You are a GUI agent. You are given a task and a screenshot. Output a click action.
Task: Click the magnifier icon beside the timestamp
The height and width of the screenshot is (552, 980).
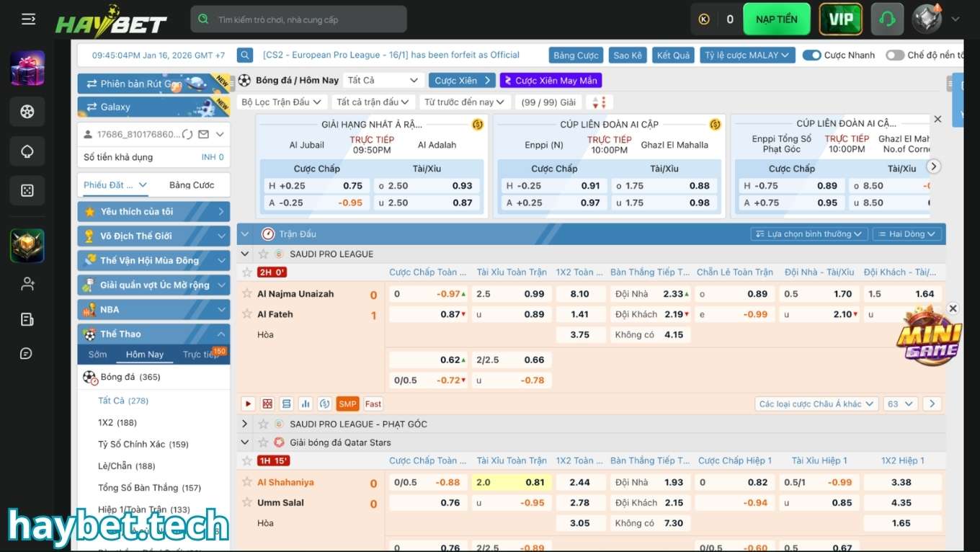245,55
